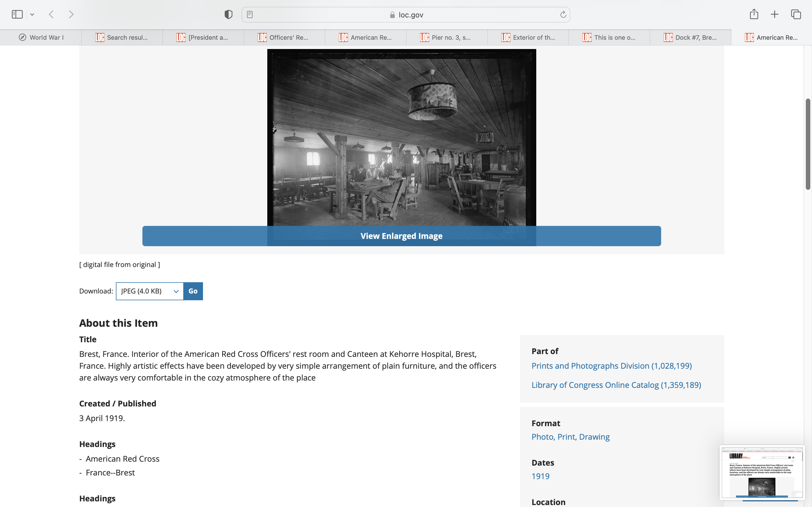
Task: Open the Dock #7, Bre... tab
Action: click(690, 37)
